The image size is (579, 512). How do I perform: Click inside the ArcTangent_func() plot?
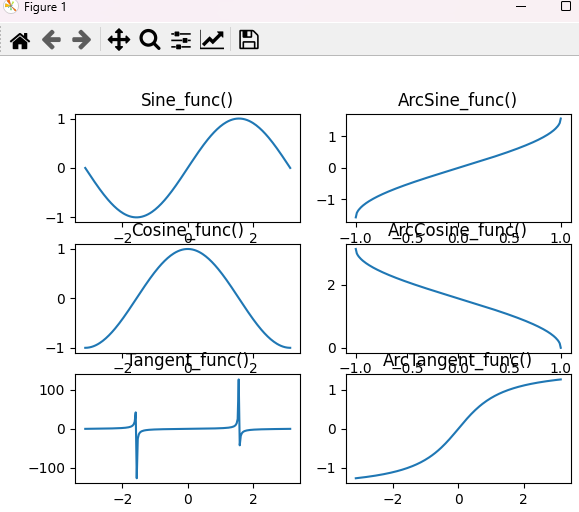click(459, 429)
